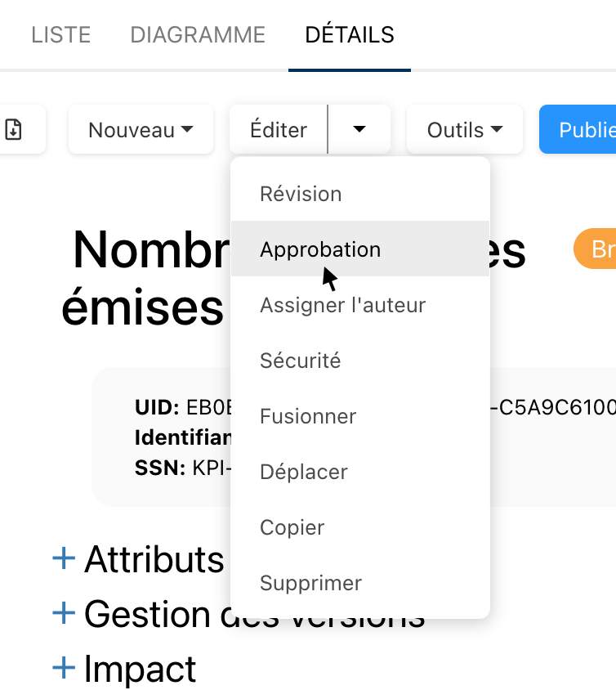Toggle the Éditer split-button caret
Screen dimensions: 616x690
(x=359, y=129)
